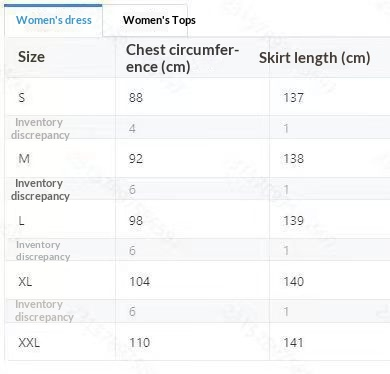This screenshot has width=390, height=374.
Task: Select the XXL size row label
Action: 29,343
